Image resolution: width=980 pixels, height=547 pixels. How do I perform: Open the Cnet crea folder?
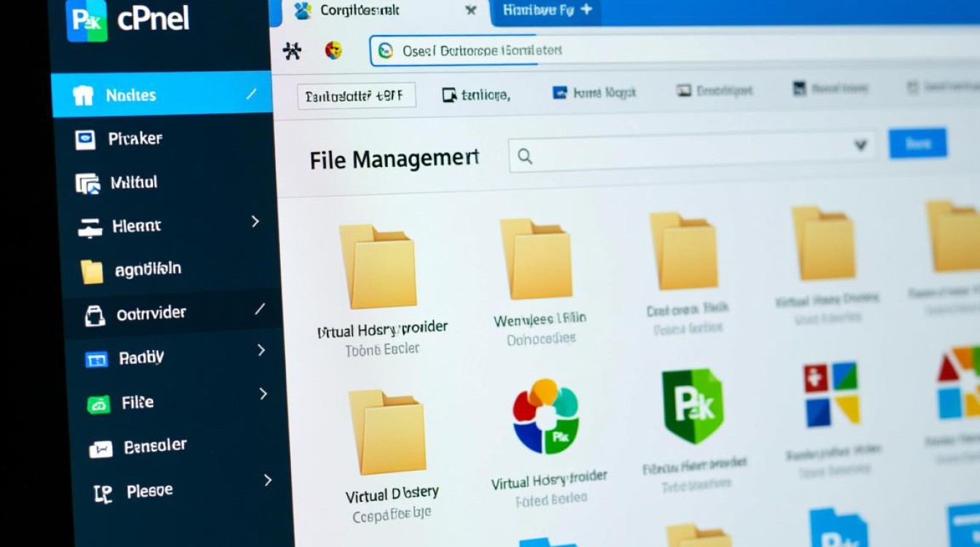pos(685,250)
